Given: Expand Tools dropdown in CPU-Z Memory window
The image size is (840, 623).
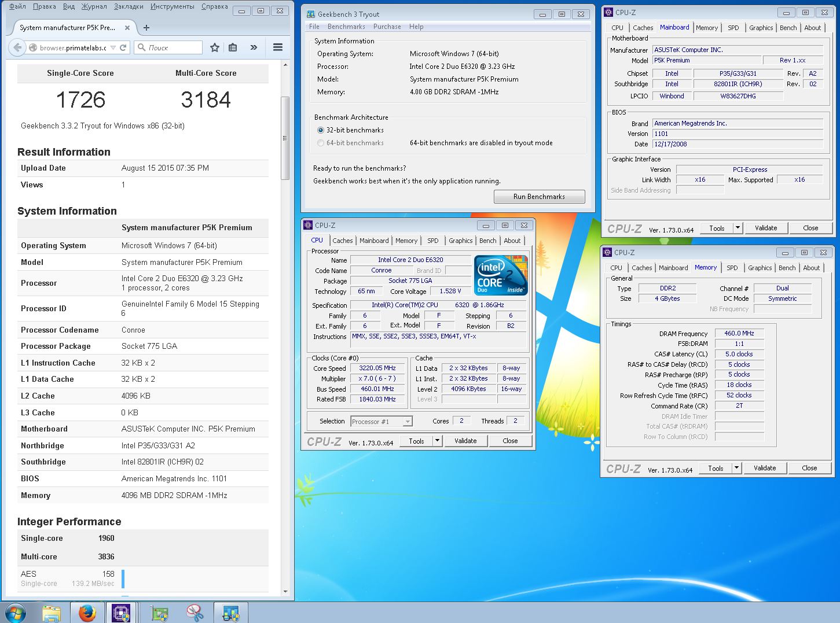Looking at the screenshot, I should (x=737, y=468).
